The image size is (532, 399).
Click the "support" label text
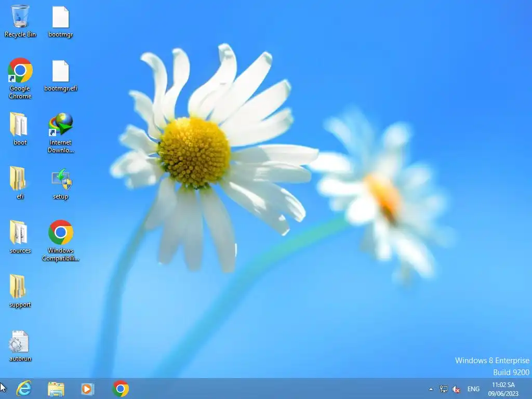pyautogui.click(x=20, y=304)
